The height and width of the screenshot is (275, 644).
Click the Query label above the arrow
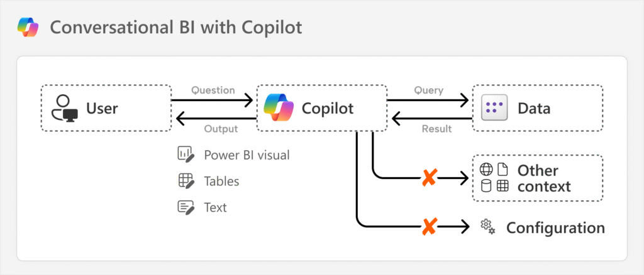(x=428, y=90)
